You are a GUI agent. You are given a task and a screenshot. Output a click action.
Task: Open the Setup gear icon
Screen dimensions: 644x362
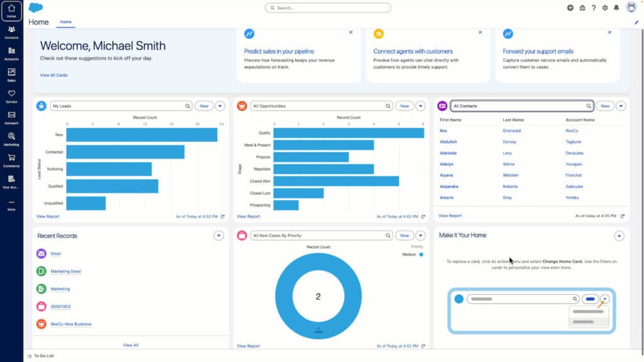click(x=605, y=8)
